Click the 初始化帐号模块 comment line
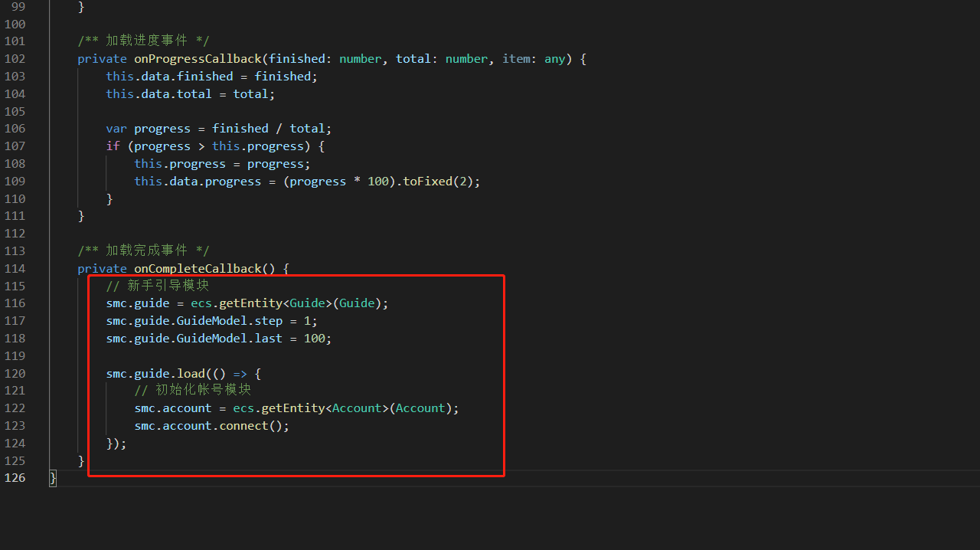The width and height of the screenshot is (980, 550). click(x=193, y=391)
